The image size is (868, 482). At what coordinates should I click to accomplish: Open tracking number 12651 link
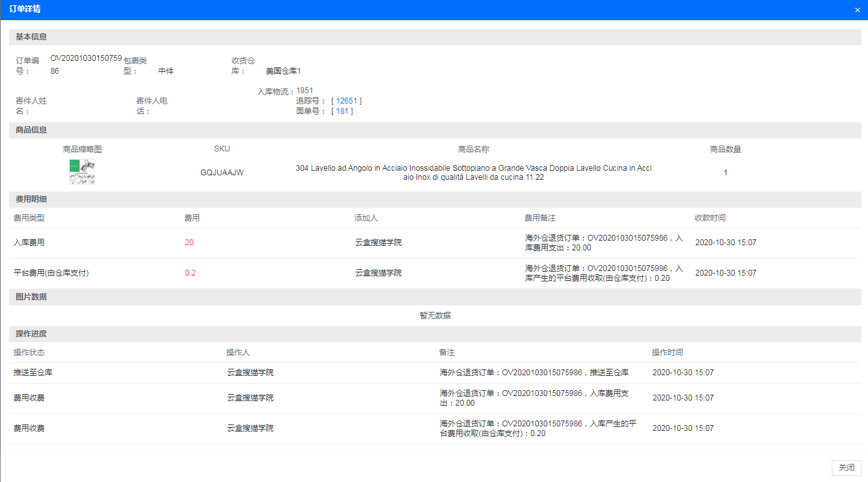346,101
